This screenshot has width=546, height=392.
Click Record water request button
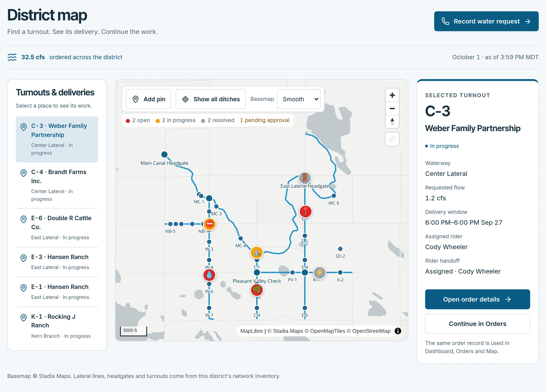point(486,21)
